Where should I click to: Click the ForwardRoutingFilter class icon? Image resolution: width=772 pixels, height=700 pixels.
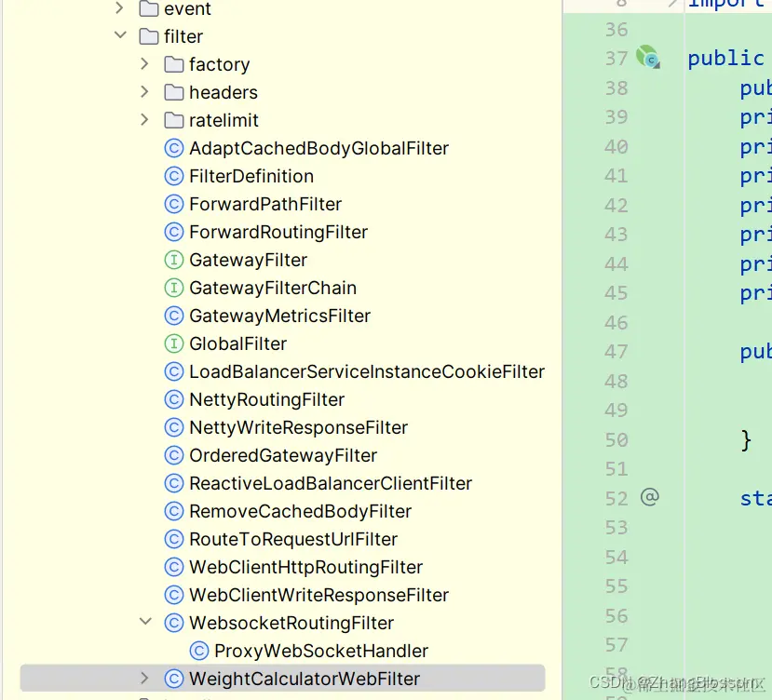click(x=174, y=232)
